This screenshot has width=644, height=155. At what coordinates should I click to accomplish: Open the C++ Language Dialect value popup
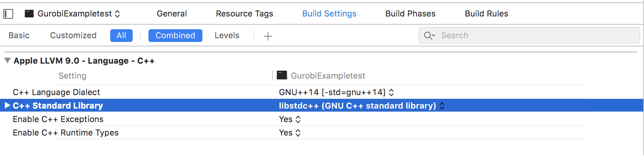[336, 92]
